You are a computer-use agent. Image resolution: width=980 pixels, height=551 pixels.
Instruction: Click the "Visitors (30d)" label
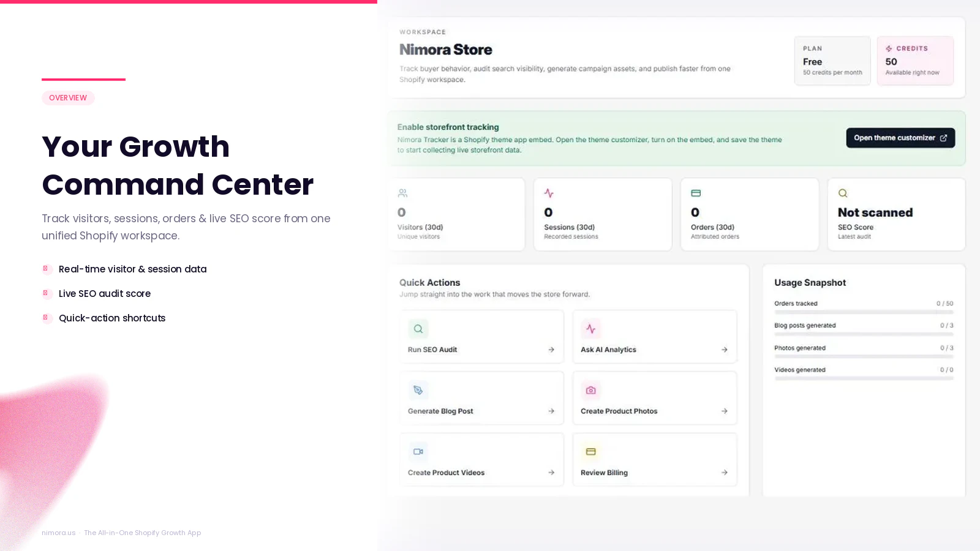pos(420,227)
